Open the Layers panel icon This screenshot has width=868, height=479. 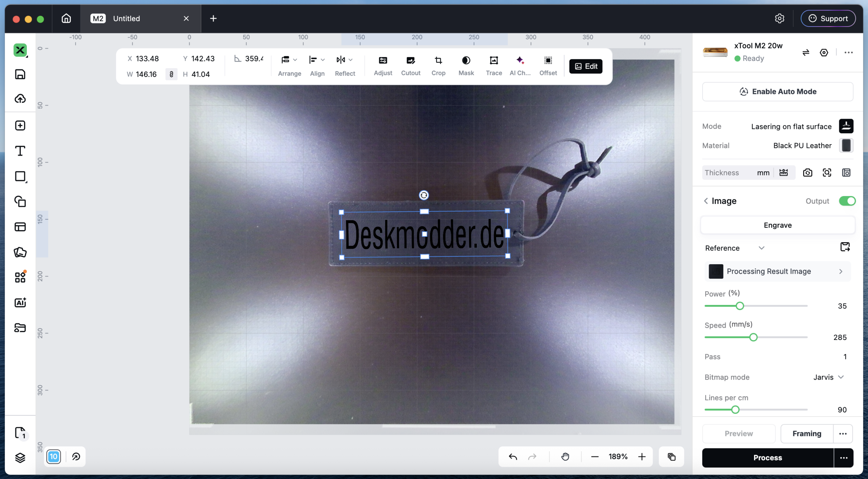click(x=20, y=458)
